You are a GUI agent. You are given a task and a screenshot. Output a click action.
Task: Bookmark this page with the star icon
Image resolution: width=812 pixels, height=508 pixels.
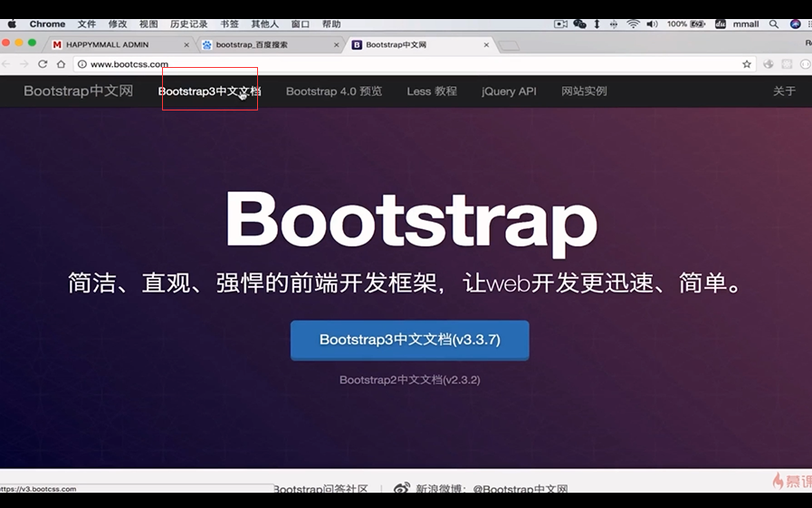click(747, 64)
